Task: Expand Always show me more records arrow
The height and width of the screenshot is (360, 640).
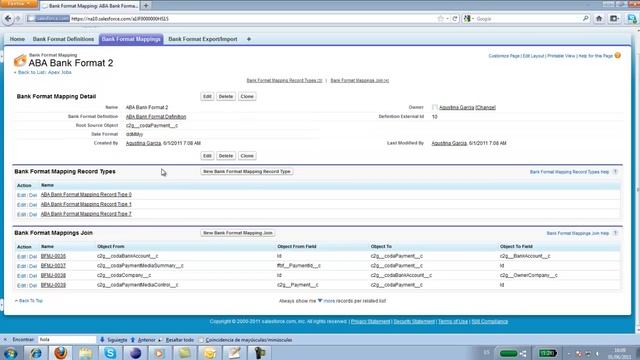Action: [x=320, y=300]
